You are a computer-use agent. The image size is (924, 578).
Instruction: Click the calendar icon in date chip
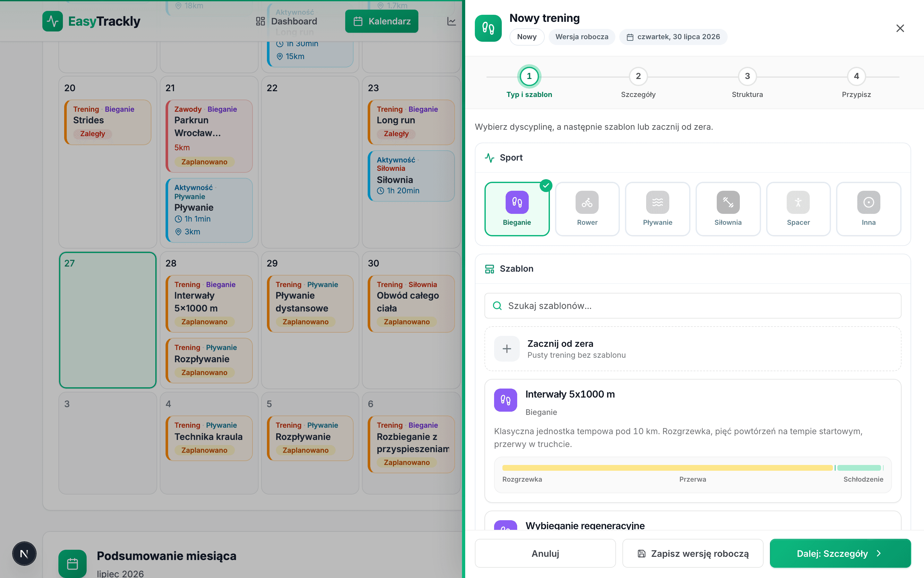630,37
